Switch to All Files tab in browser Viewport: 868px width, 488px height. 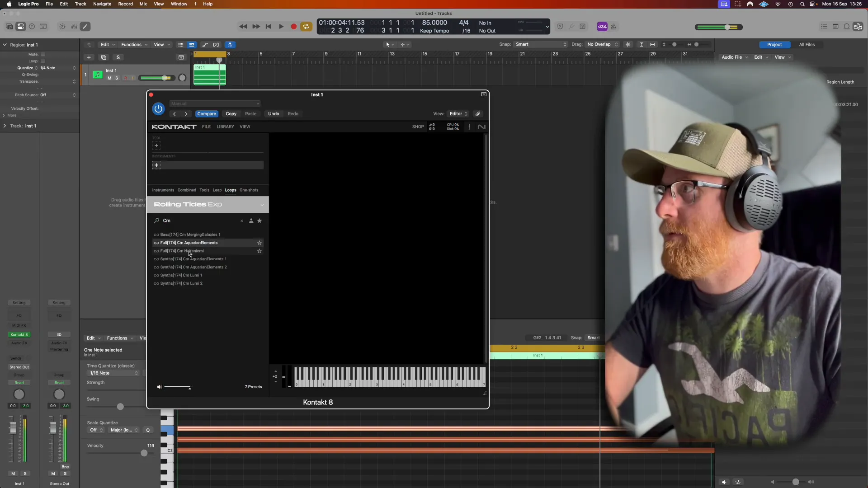pos(807,45)
